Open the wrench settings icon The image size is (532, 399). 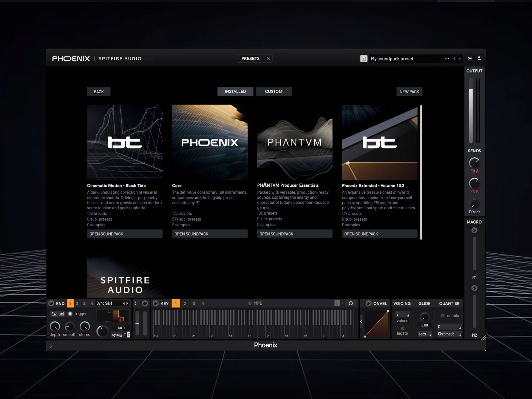tap(469, 58)
